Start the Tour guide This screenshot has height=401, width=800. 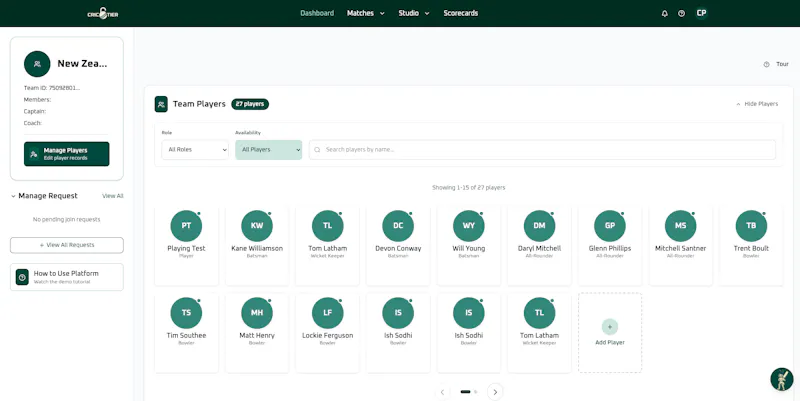coord(776,64)
